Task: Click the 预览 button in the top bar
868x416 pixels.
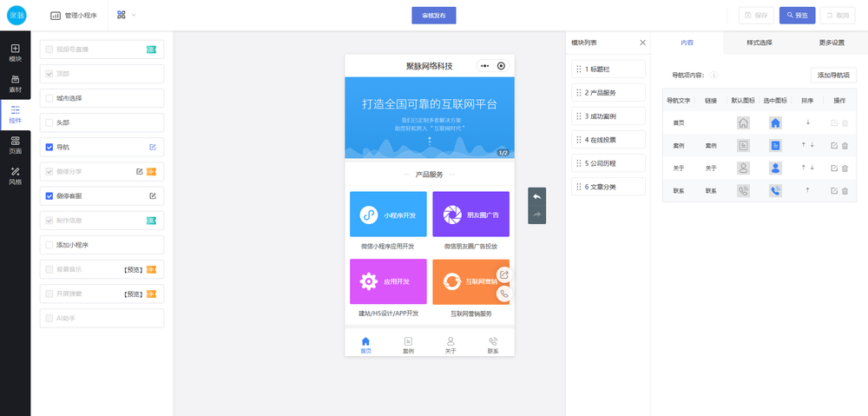Action: [797, 16]
